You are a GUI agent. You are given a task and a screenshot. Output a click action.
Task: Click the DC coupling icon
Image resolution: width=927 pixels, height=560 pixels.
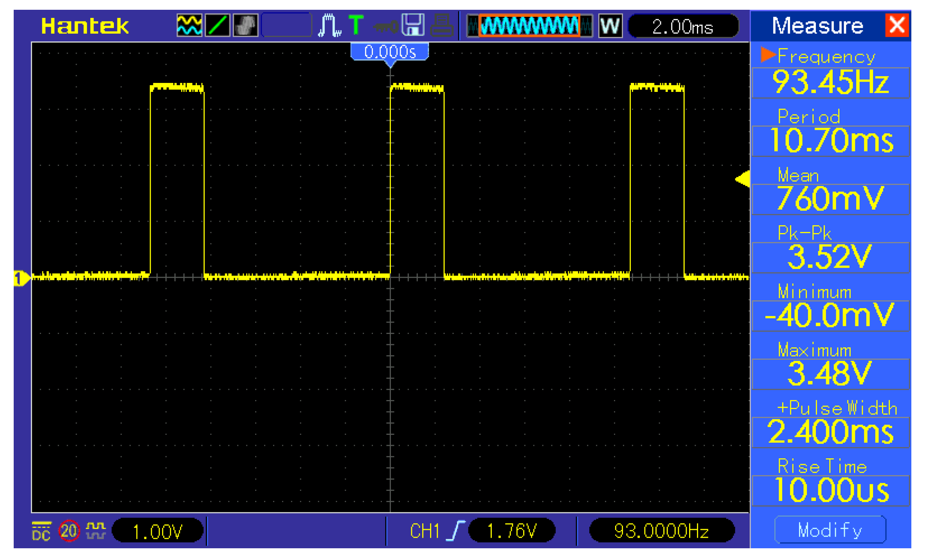41,531
